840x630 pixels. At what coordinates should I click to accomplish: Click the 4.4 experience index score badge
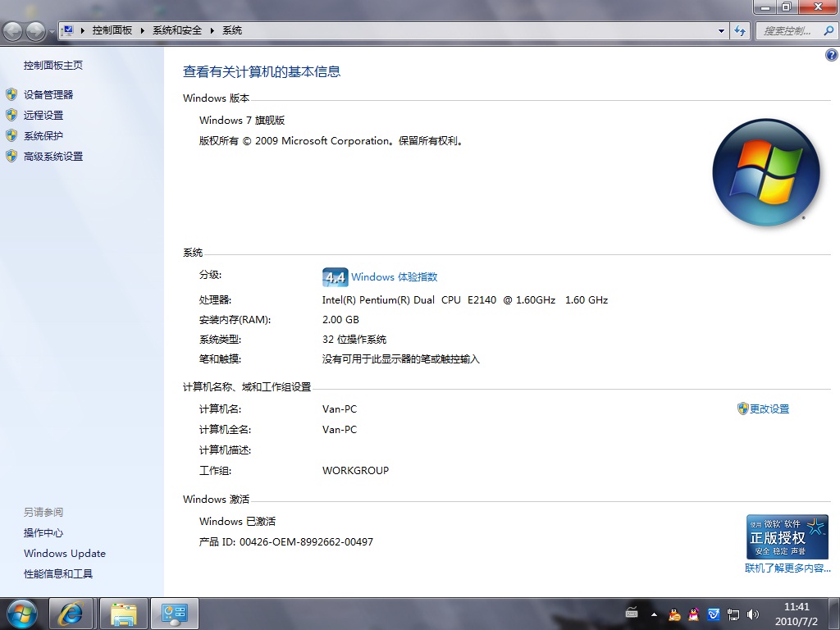point(335,277)
